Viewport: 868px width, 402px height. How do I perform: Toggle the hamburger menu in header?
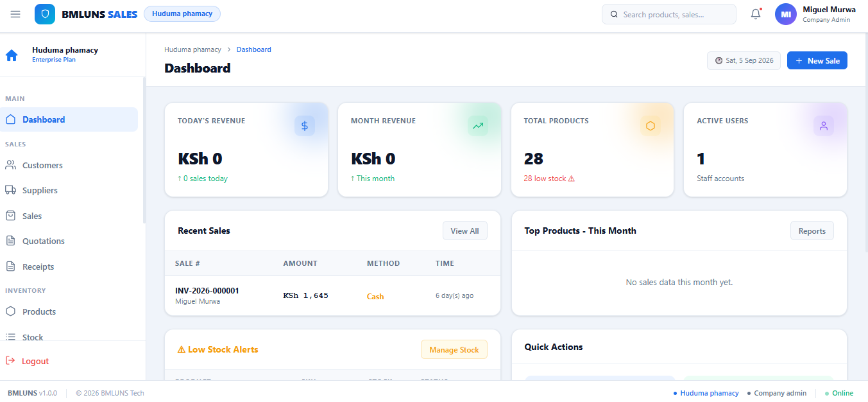[x=15, y=14]
